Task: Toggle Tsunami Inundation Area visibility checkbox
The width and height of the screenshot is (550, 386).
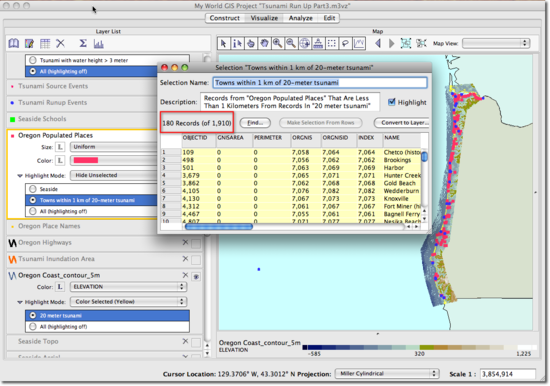Action: point(196,260)
